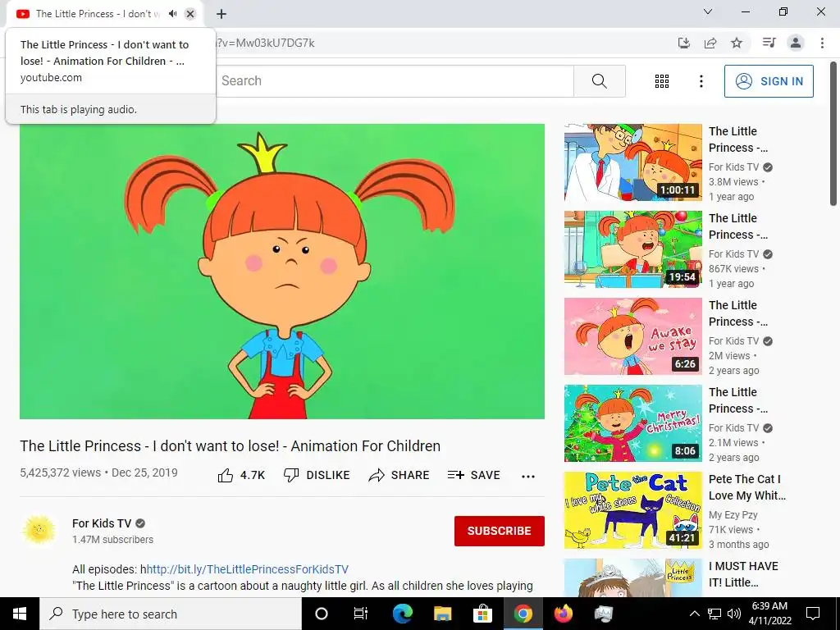This screenshot has height=630, width=840.
Task: Bookmark this page with the star icon
Action: (737, 43)
